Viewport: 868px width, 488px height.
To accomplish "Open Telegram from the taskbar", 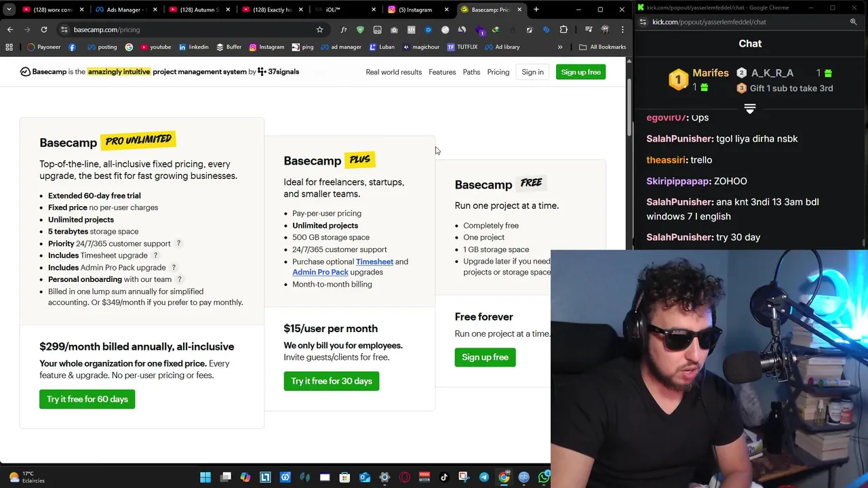I will pyautogui.click(x=484, y=477).
